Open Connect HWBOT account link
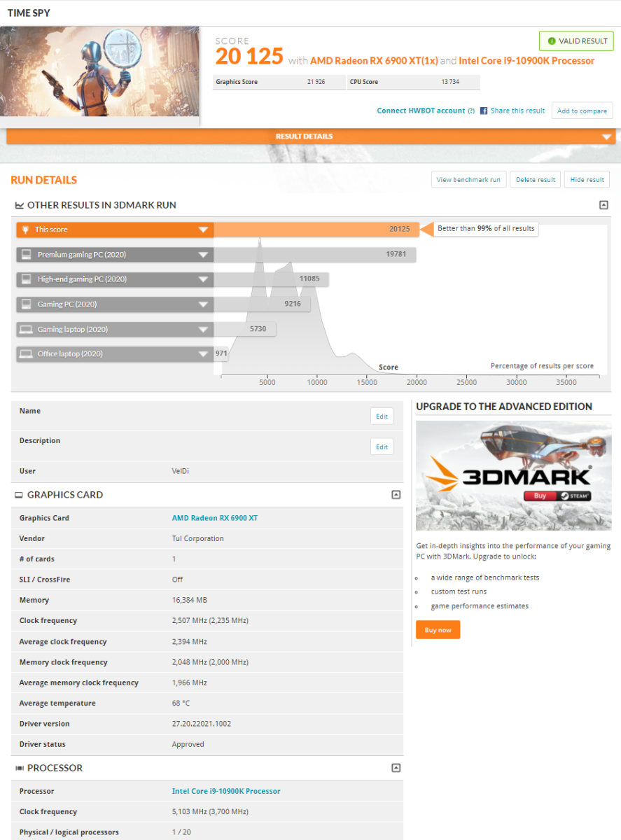Image resolution: width=621 pixels, height=840 pixels. click(421, 111)
